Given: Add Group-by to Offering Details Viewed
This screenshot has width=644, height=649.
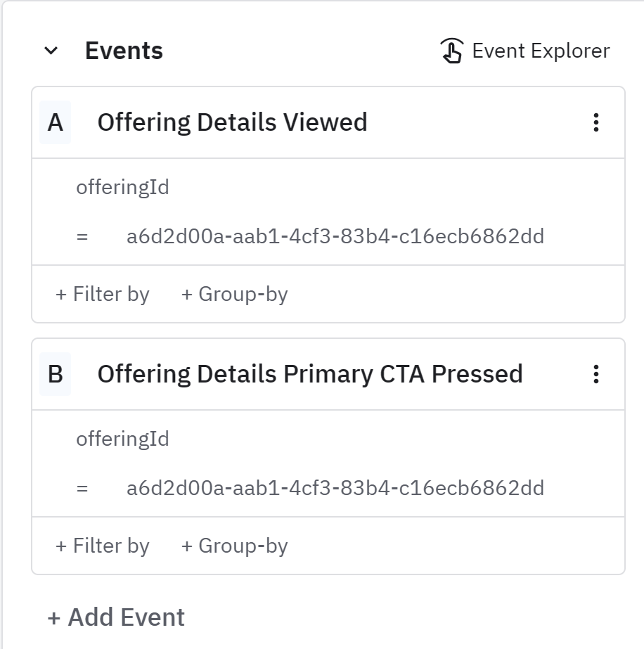Looking at the screenshot, I should coord(235,294).
